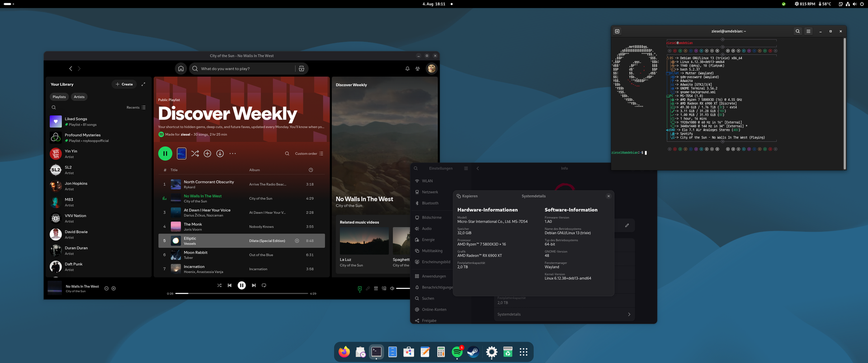Open Spotify's Browse icon in search bar

point(302,69)
